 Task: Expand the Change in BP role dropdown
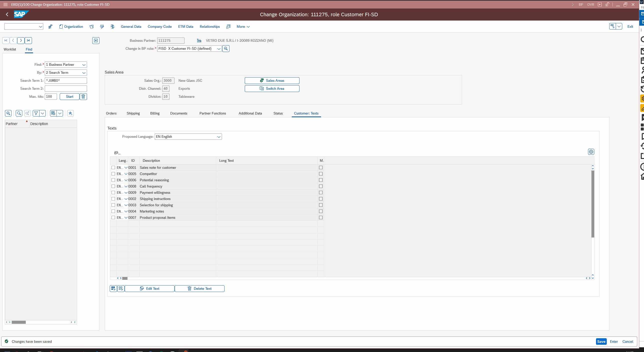tap(218, 48)
